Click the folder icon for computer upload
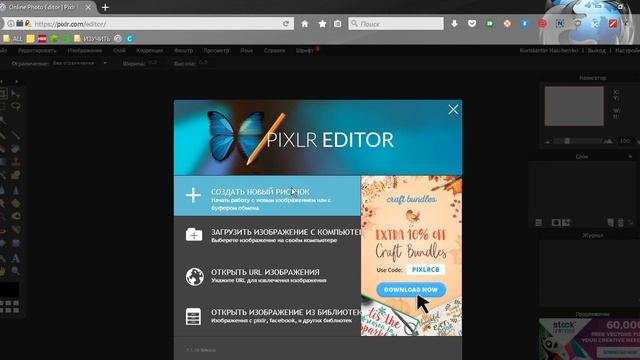The image size is (640, 360). click(194, 235)
